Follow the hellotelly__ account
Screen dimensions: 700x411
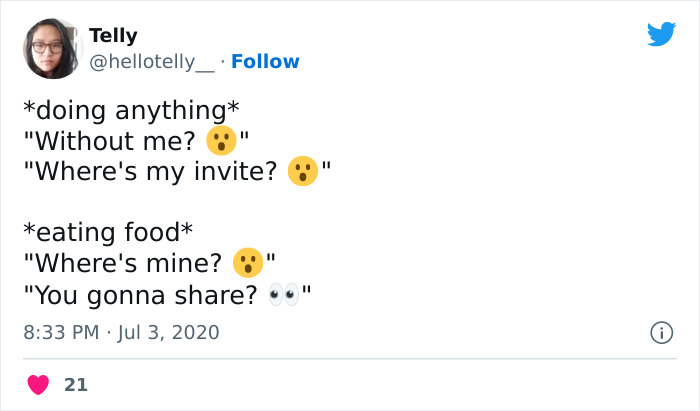click(x=265, y=62)
